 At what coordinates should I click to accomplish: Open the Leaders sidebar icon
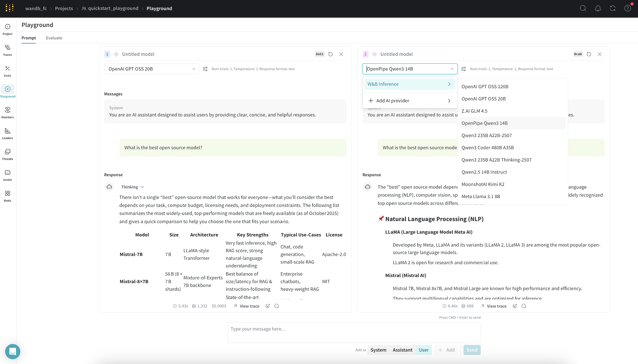click(7, 134)
